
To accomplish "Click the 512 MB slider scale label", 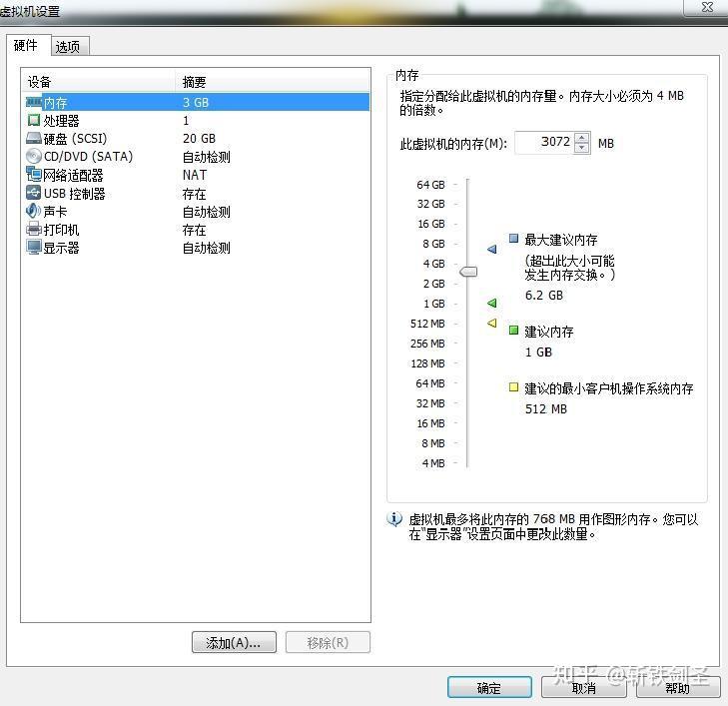I will point(427,324).
